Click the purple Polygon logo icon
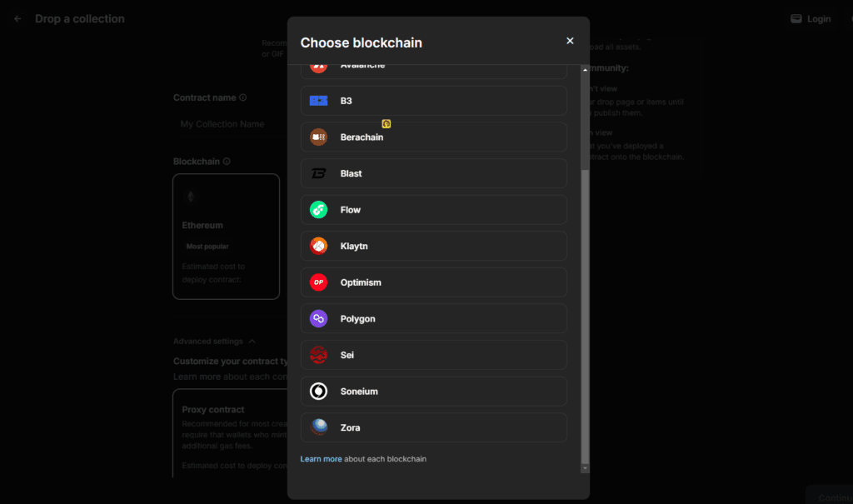 [x=318, y=318]
